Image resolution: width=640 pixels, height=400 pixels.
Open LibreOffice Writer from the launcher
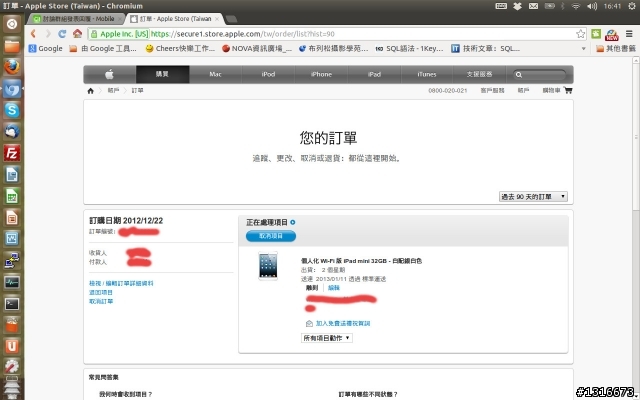click(x=12, y=175)
